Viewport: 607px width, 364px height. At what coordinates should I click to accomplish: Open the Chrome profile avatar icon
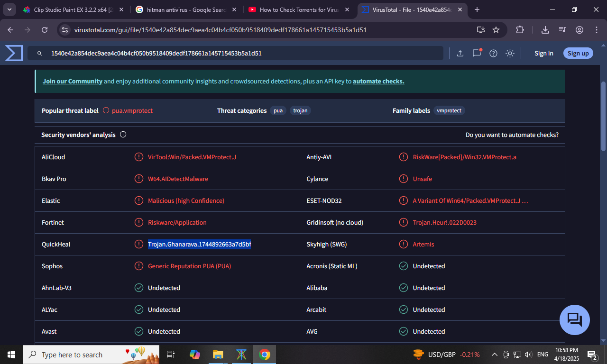tap(579, 30)
